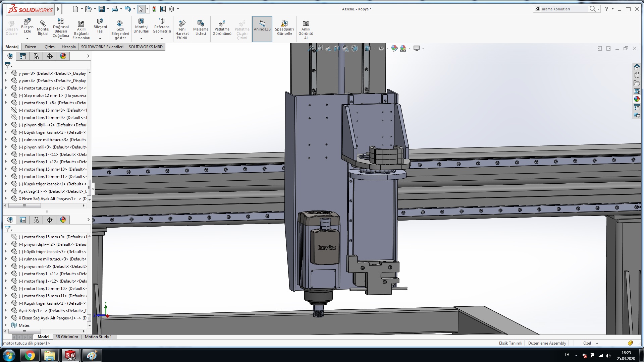Viewport: 644px width, 362px height.
Task: Open File Properties list icon
Action: [x=163, y=9]
